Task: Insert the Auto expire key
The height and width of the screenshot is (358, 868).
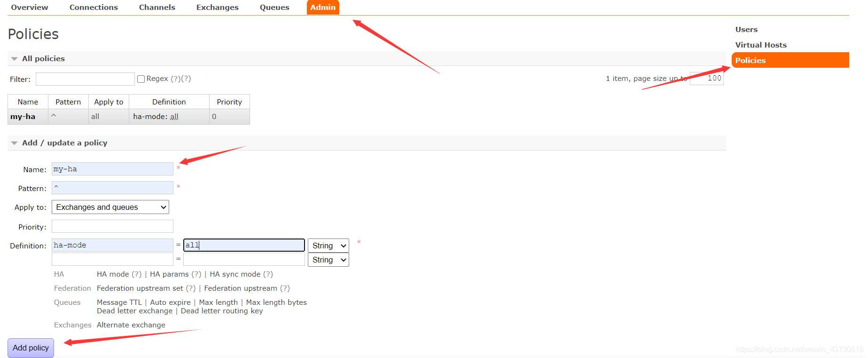Action: click(x=170, y=302)
